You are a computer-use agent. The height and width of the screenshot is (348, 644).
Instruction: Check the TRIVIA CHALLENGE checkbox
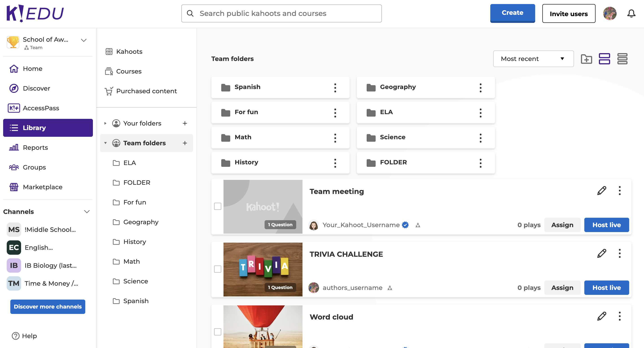pyautogui.click(x=218, y=269)
